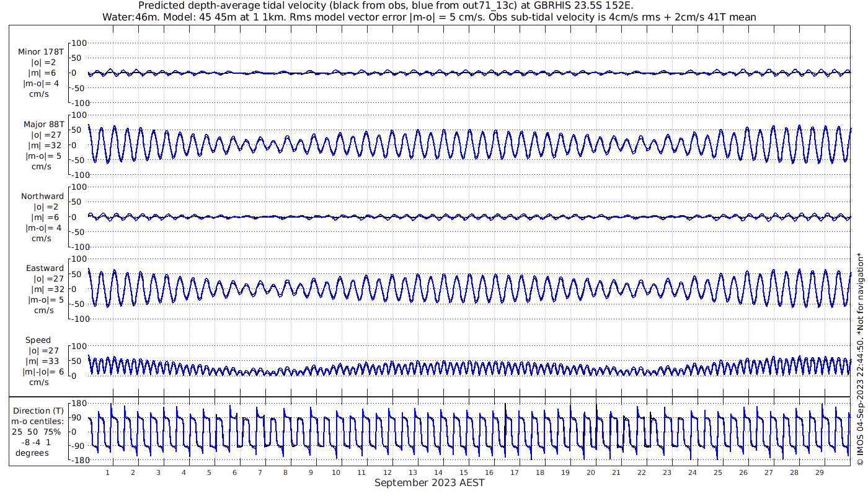Screen dimensions: 868x496
Task: Click day 29 on the date axis
Action: coord(819,472)
